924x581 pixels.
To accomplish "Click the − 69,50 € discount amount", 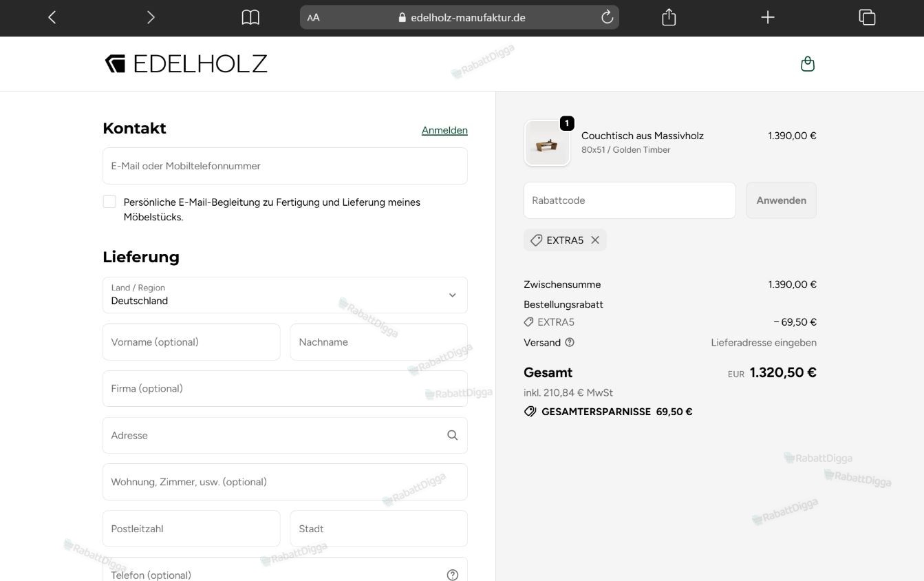I will coord(795,321).
